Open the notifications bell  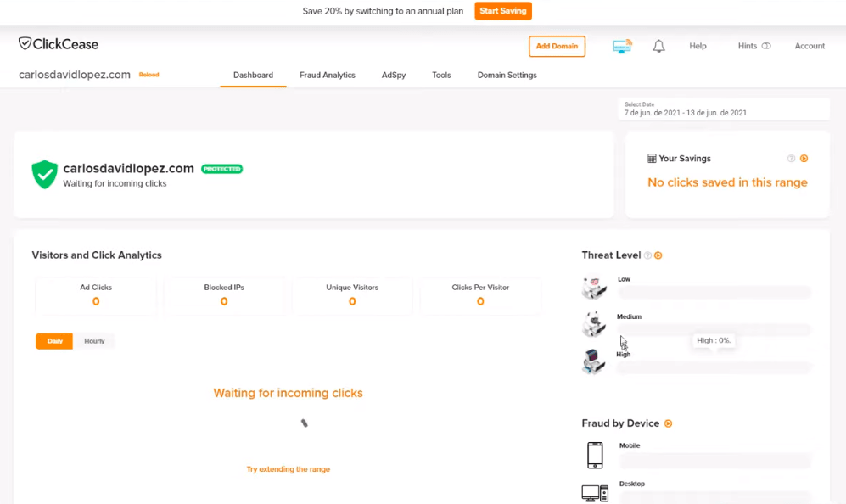pos(658,47)
